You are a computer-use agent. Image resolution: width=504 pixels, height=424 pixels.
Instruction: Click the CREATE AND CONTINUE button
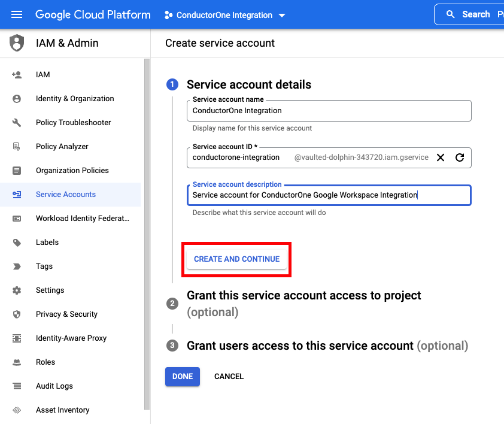click(236, 259)
